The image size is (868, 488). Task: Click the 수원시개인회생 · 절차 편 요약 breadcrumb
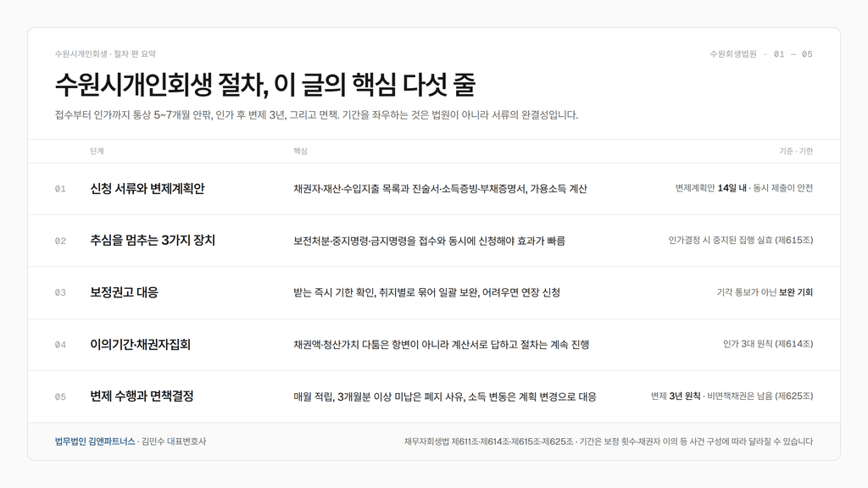[x=105, y=54]
